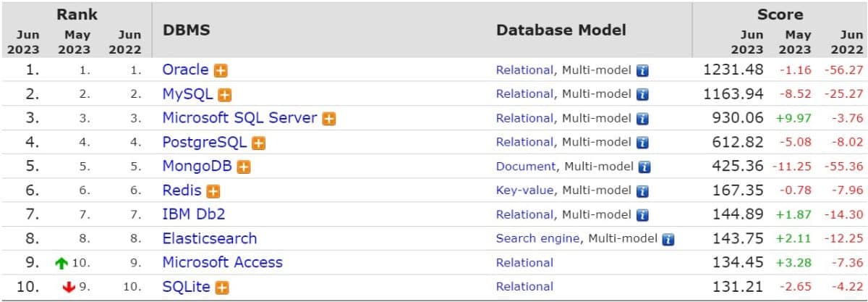Expand details icon next to Microsoft SQL Server
The image size is (868, 302).
pos(329,119)
